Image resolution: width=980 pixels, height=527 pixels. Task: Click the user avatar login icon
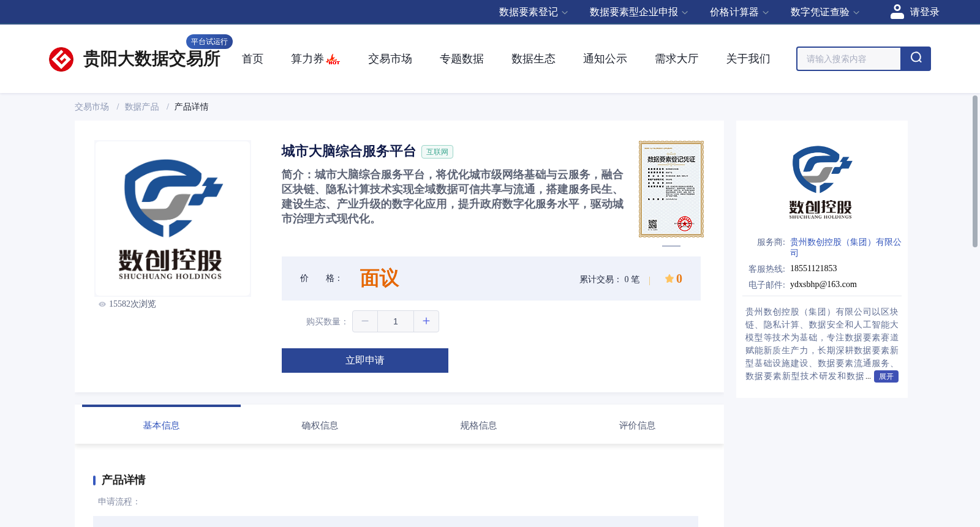point(897,12)
